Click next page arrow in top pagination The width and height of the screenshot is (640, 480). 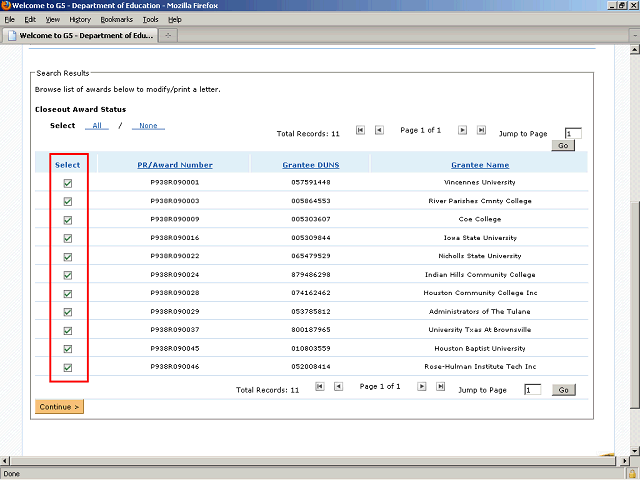click(463, 130)
